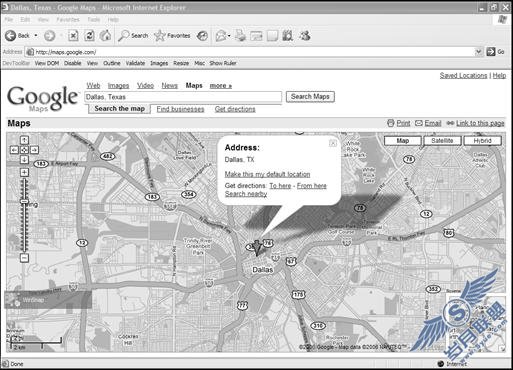This screenshot has width=513, height=370.
Task: Close the Address info bubble
Action: (x=333, y=143)
